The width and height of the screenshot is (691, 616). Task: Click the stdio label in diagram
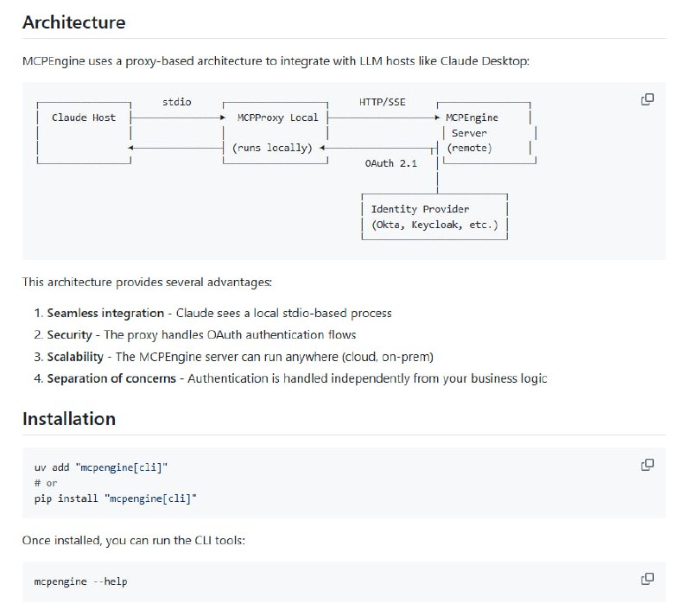(176, 102)
